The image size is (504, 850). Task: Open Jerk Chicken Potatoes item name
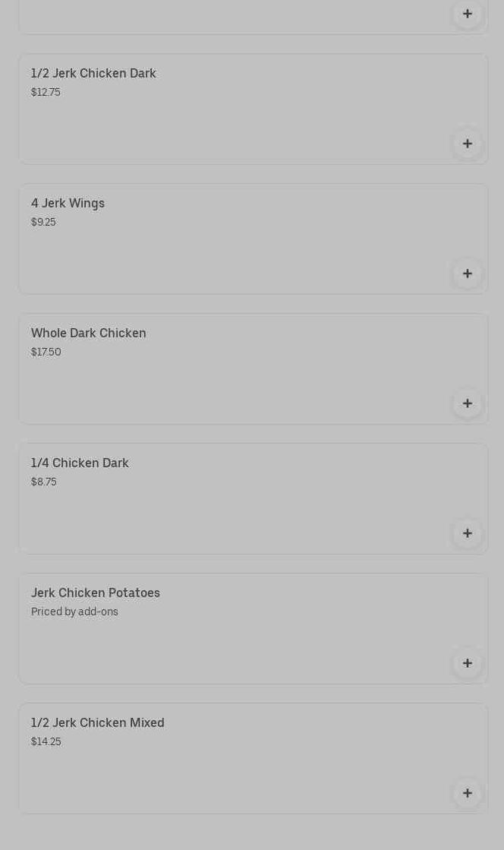[x=96, y=593]
